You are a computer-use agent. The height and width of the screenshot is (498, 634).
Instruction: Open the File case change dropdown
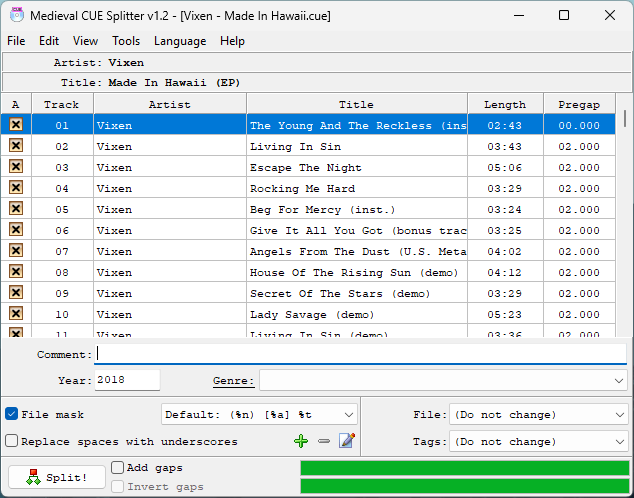pyautogui.click(x=619, y=414)
